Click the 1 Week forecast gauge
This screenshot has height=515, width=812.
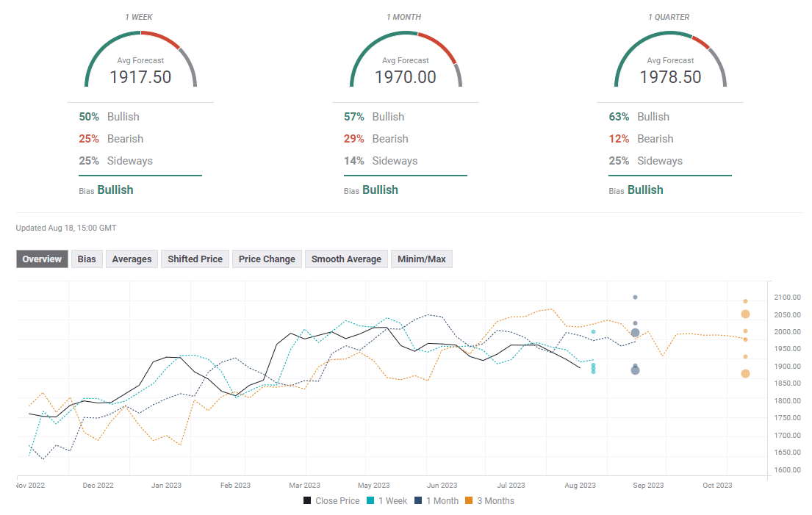[140, 60]
